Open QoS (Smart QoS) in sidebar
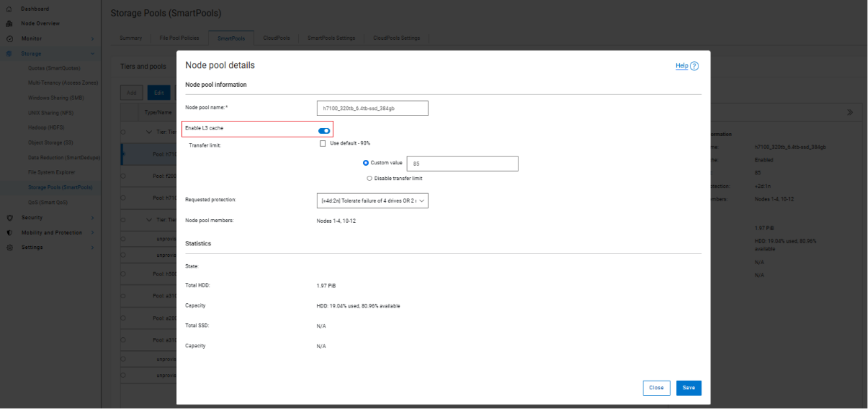Image resolution: width=868 pixels, height=409 pixels. 48,202
